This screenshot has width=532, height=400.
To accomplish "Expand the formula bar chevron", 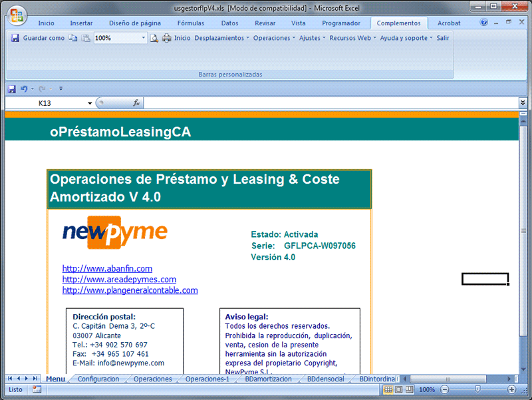I will coord(523,102).
